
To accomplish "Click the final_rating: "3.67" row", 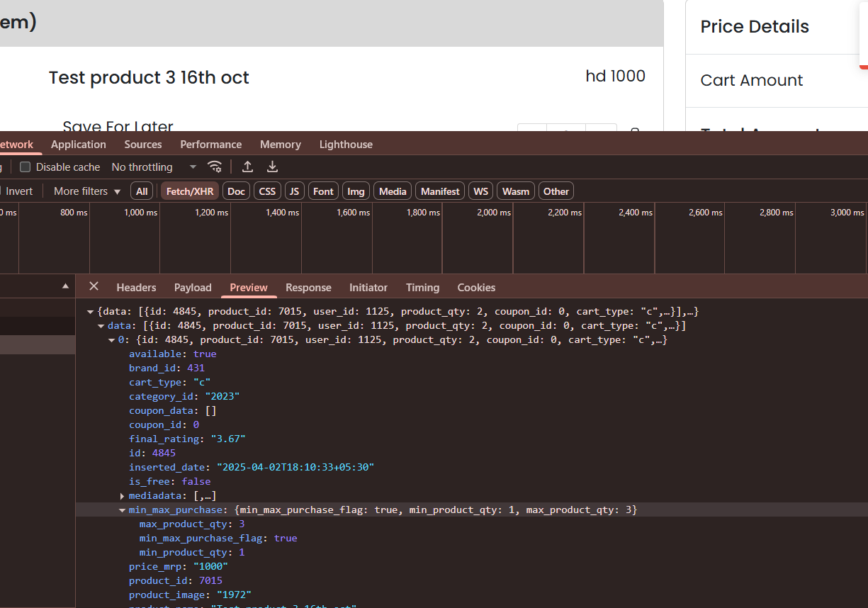I will [187, 439].
